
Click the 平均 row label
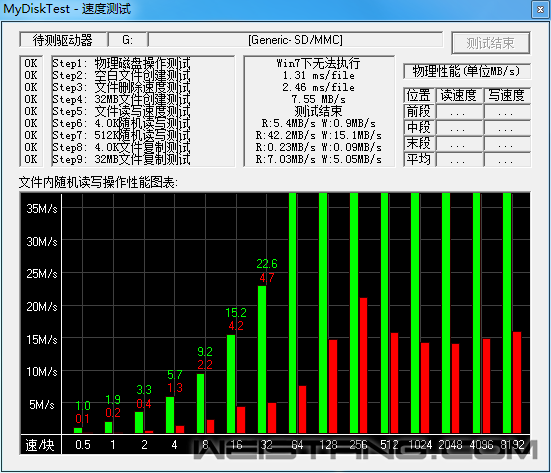(x=419, y=159)
